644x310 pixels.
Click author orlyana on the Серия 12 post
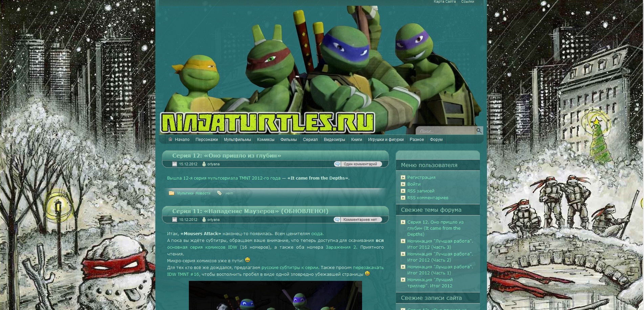tap(214, 164)
